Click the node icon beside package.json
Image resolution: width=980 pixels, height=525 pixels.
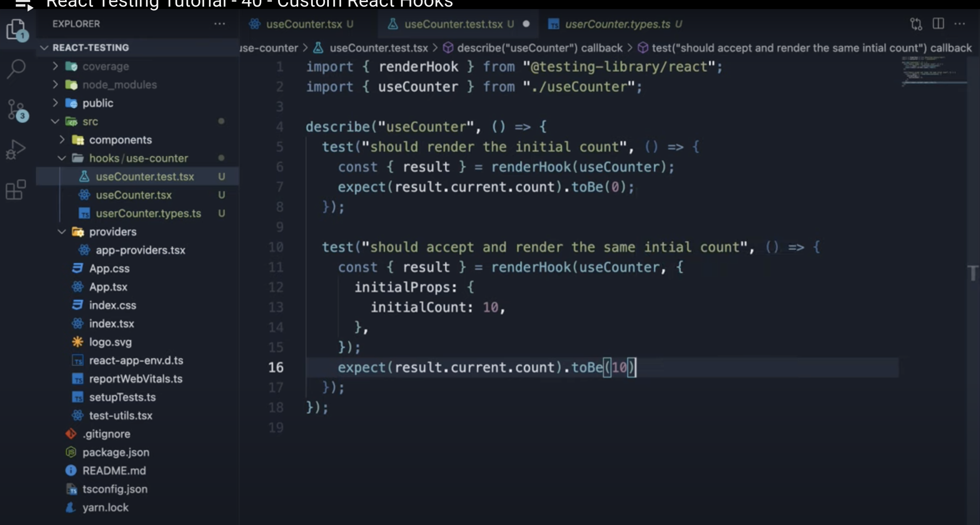click(x=71, y=452)
